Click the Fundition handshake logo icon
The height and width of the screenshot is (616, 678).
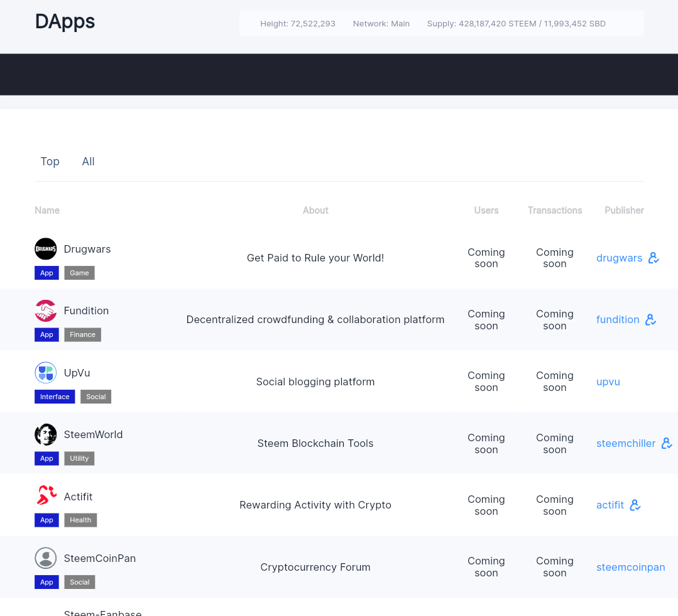(x=45, y=311)
